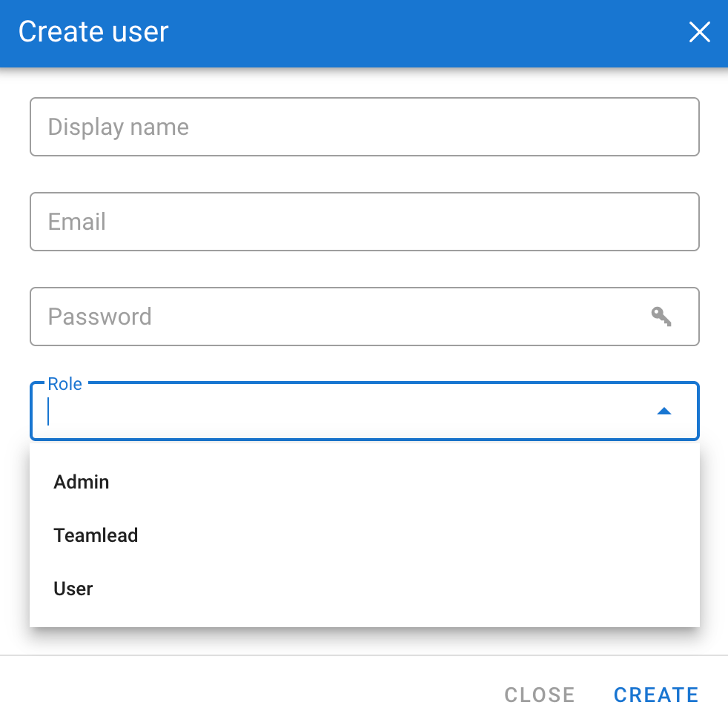This screenshot has height=725, width=728.
Task: Click the key icon in the Password field
Action: click(x=661, y=317)
